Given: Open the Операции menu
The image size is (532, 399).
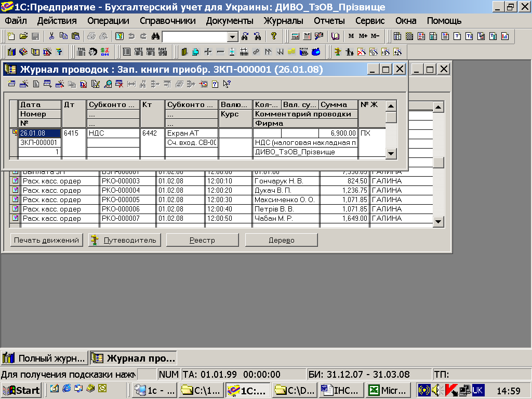Looking at the screenshot, I should (108, 21).
